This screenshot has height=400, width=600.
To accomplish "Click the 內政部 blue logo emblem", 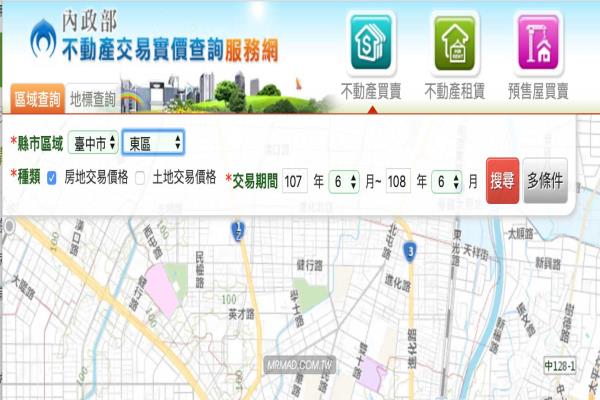I will 43,39.
